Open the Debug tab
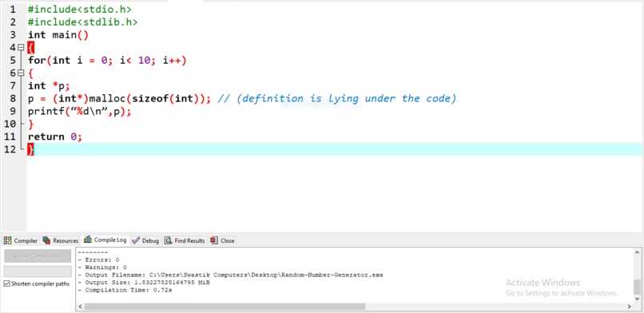Viewport: 644px width, 313px height. click(146, 241)
